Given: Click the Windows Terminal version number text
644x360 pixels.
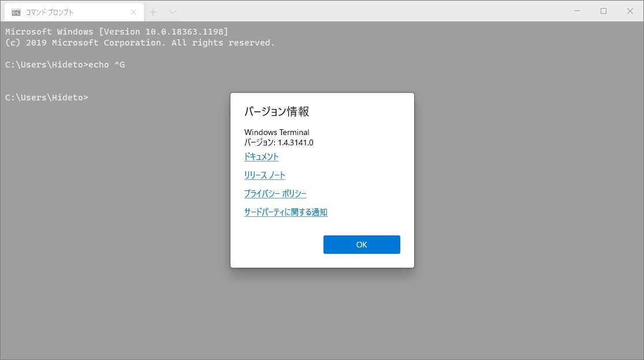Looking at the screenshot, I should pos(278,142).
